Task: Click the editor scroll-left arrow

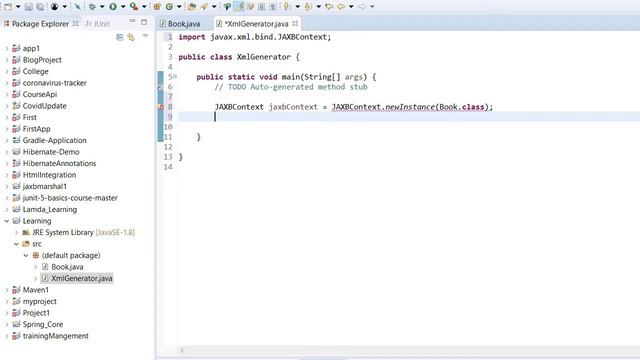Action: click(182, 350)
